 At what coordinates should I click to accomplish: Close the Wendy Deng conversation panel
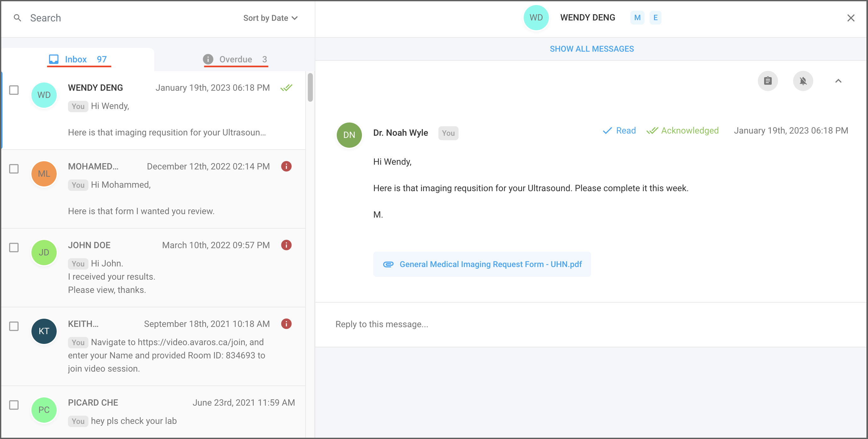[x=851, y=18]
